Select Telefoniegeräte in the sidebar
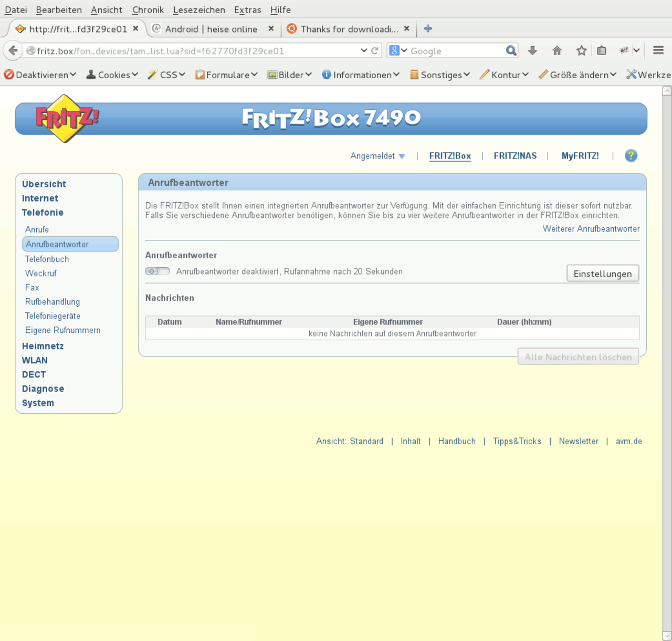Image resolution: width=672 pixels, height=641 pixels. coord(53,316)
